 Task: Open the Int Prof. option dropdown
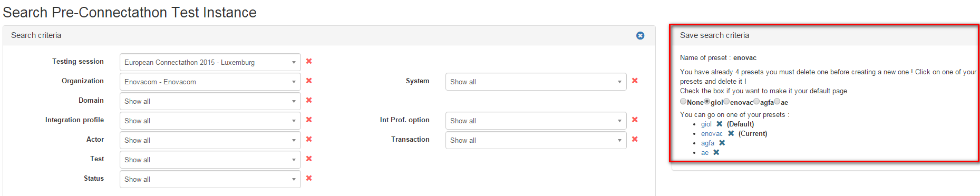pyautogui.click(x=536, y=121)
